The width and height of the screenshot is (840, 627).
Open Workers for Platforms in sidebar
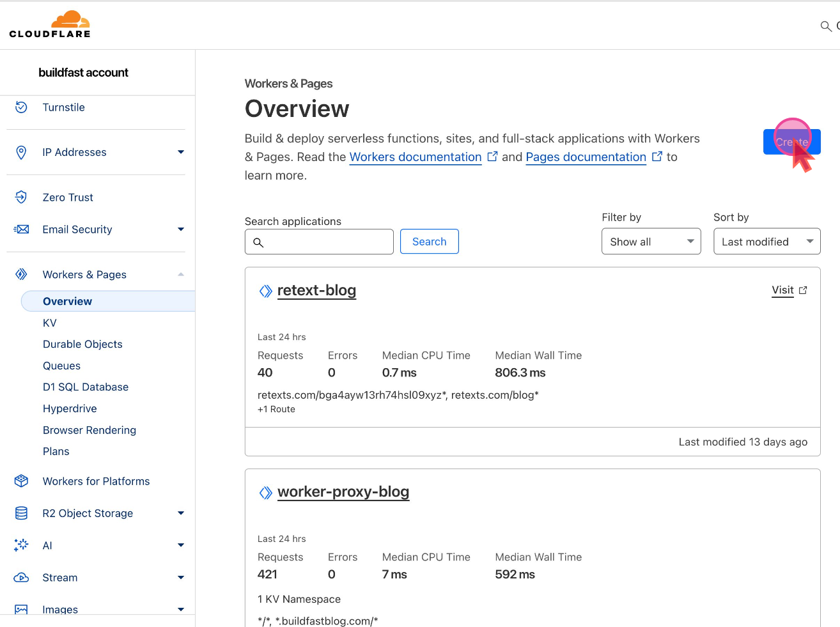96,481
